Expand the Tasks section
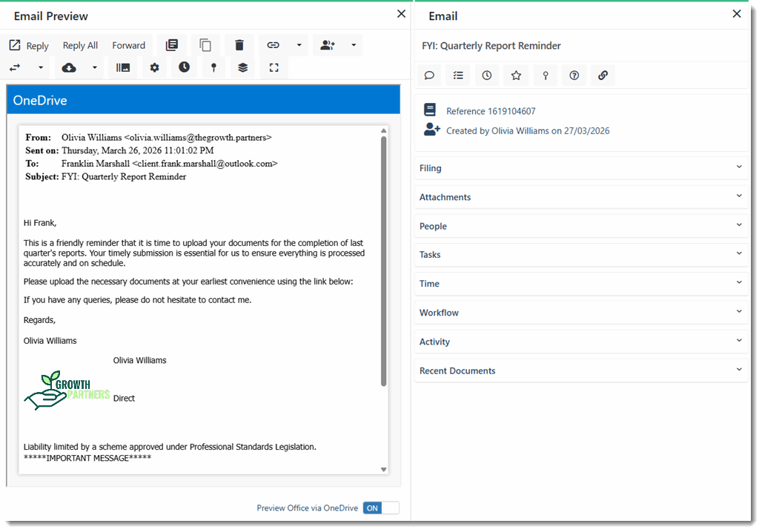 coord(581,255)
